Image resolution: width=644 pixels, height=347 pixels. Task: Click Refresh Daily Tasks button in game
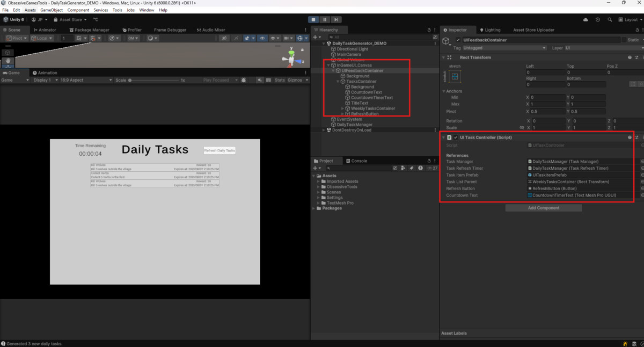(219, 150)
